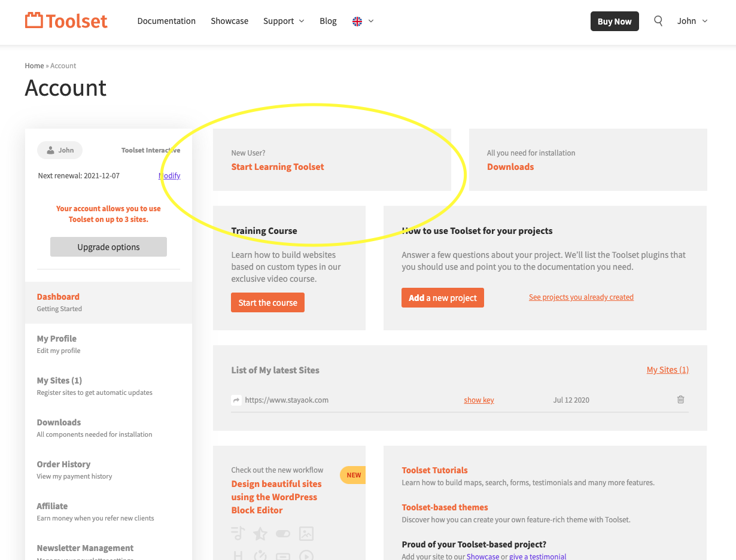This screenshot has width=736, height=560.
Task: Click the NEW badge on the workflow card
Action: [353, 475]
